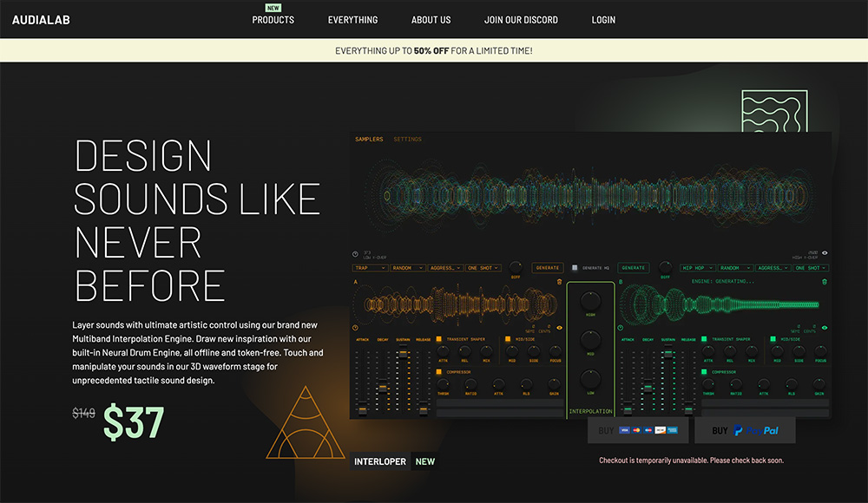Click sampler A's compressor THRSH knob

[444, 384]
